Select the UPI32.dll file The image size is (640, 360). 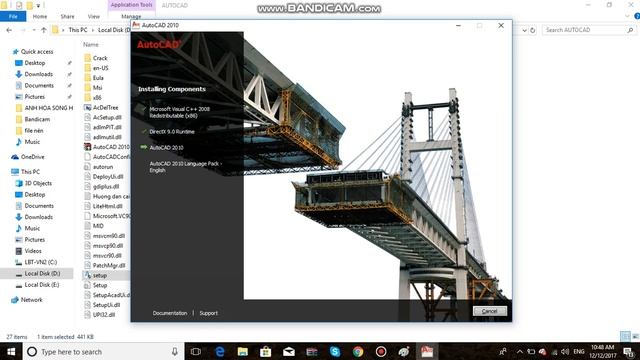pos(104,315)
